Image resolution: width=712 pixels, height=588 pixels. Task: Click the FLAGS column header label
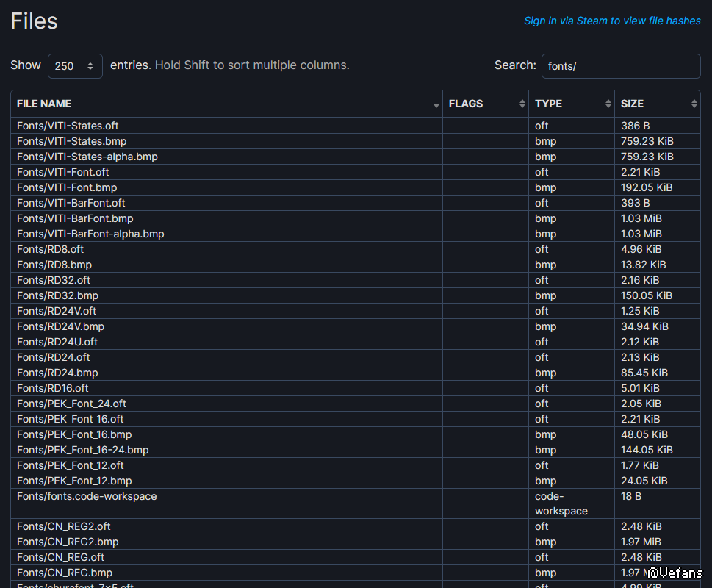pyautogui.click(x=466, y=104)
